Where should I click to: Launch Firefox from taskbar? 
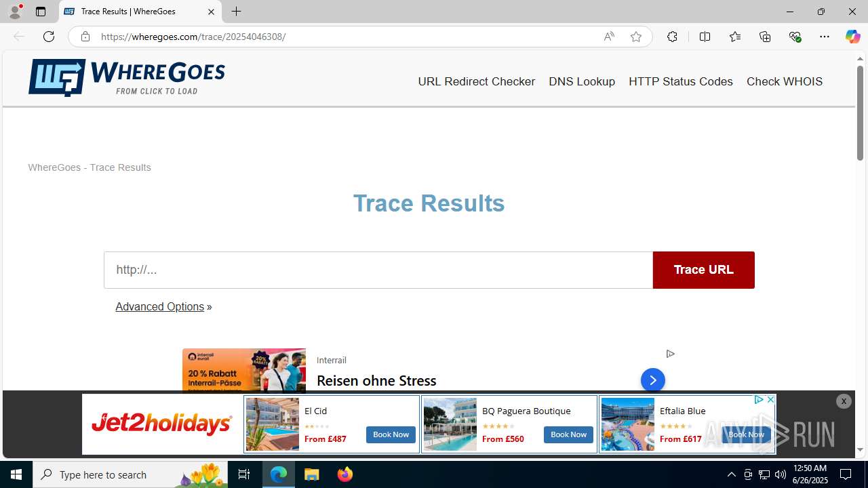[345, 474]
